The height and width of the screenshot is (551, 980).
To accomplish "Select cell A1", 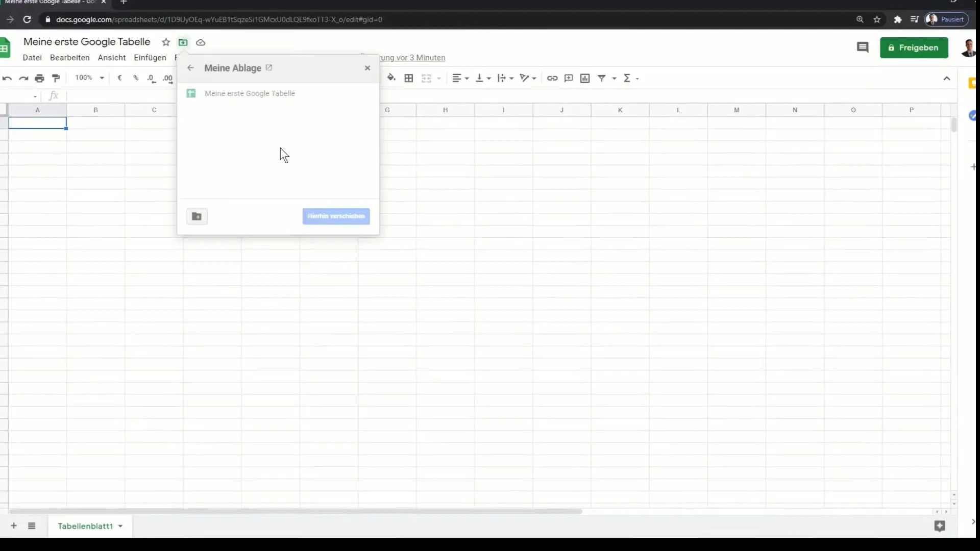I will tap(37, 123).
